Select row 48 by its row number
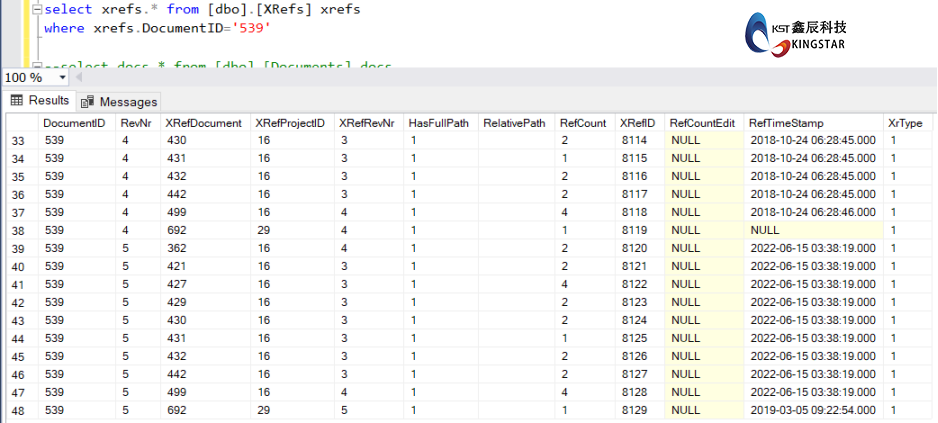This screenshot has height=423, width=938. click(x=18, y=411)
